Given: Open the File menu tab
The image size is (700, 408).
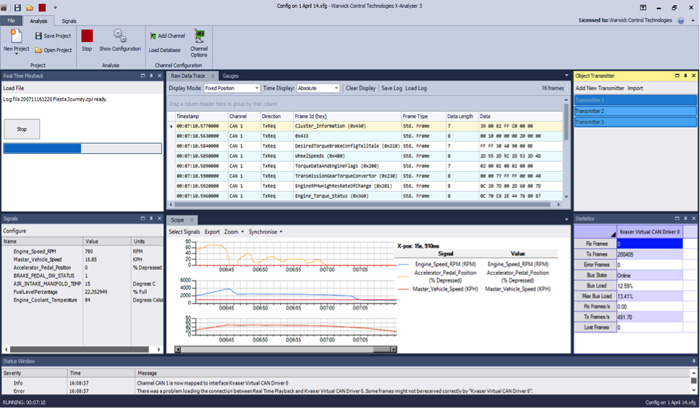Looking at the screenshot, I should click(11, 21).
